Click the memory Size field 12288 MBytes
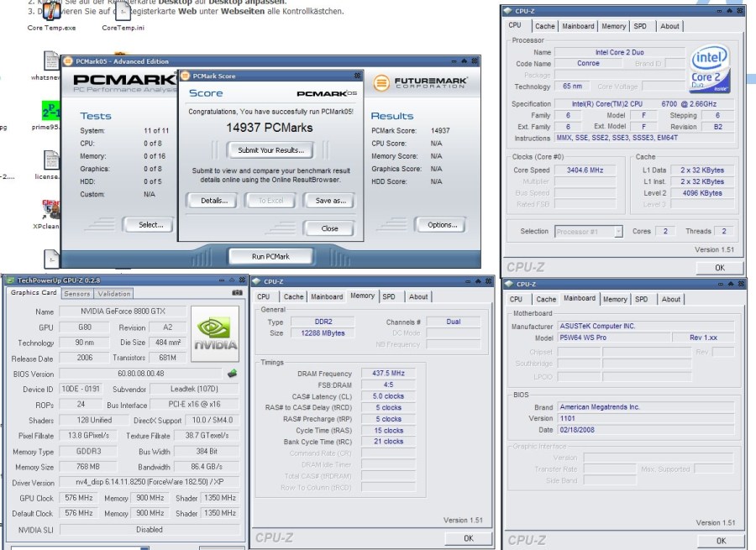The height and width of the screenshot is (550, 756). 323,333
